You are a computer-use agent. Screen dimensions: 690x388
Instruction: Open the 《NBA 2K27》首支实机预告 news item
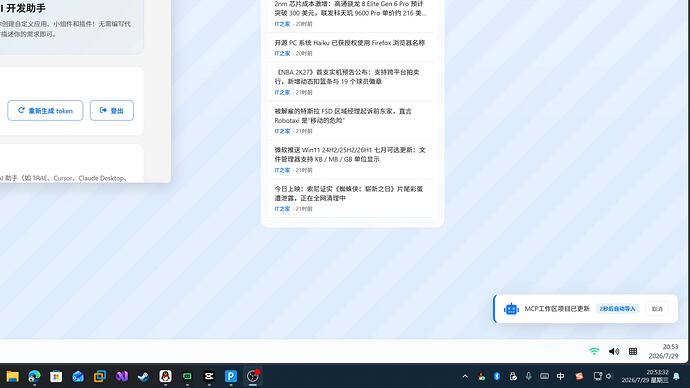coord(347,77)
